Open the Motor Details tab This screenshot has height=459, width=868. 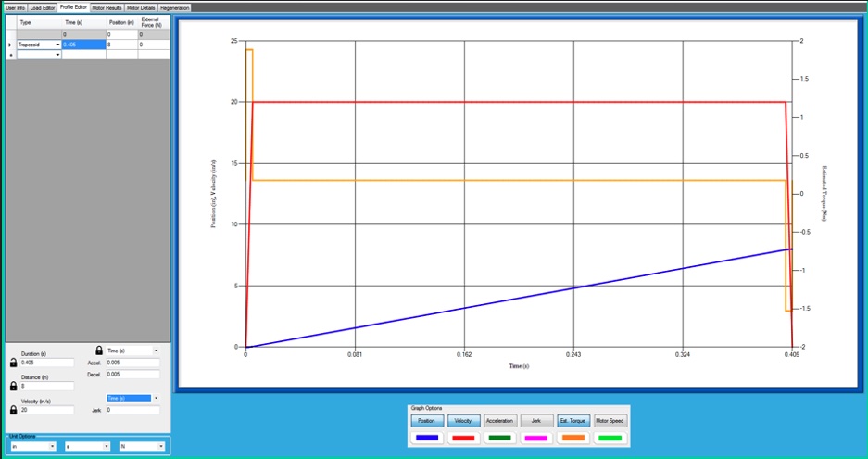pyautogui.click(x=141, y=7)
